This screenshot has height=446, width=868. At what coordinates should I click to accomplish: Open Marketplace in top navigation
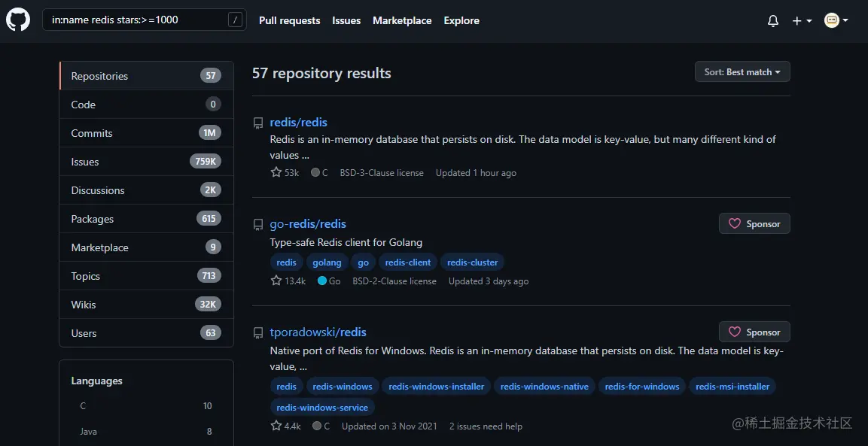402,20
